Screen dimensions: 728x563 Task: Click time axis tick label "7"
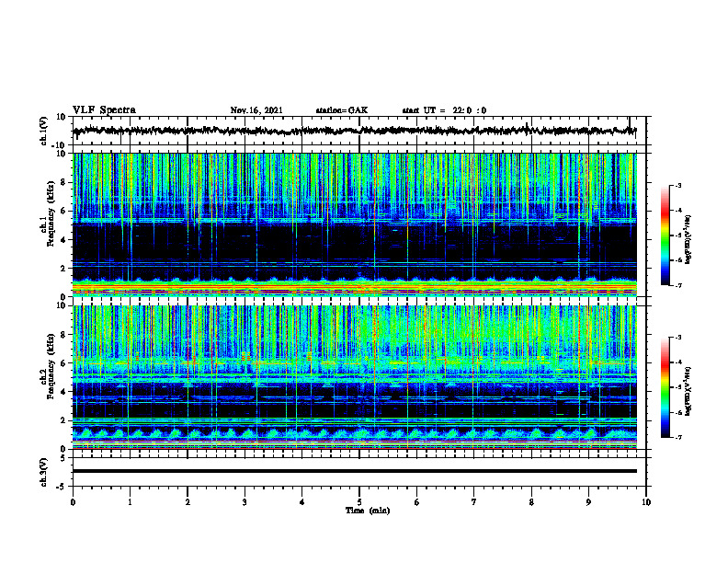click(x=474, y=502)
